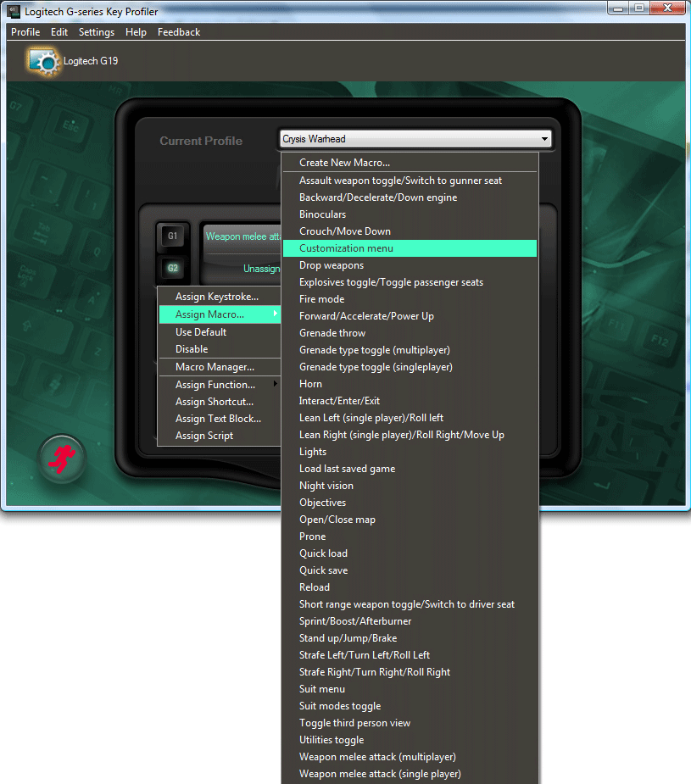
Task: Open the Profile menu
Action: pos(25,32)
